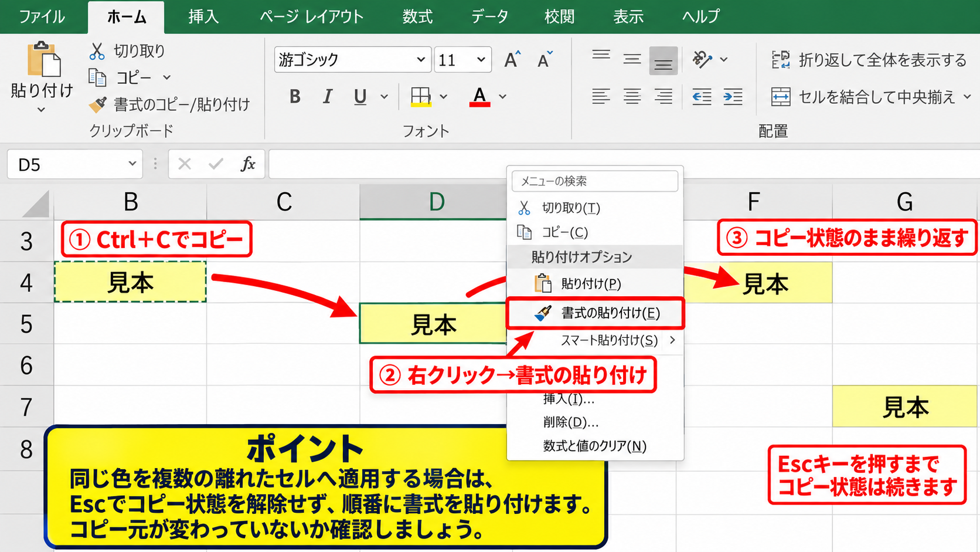The height and width of the screenshot is (552, 980).
Task: Choose コピー(C) in context menu
Action: coord(595,232)
